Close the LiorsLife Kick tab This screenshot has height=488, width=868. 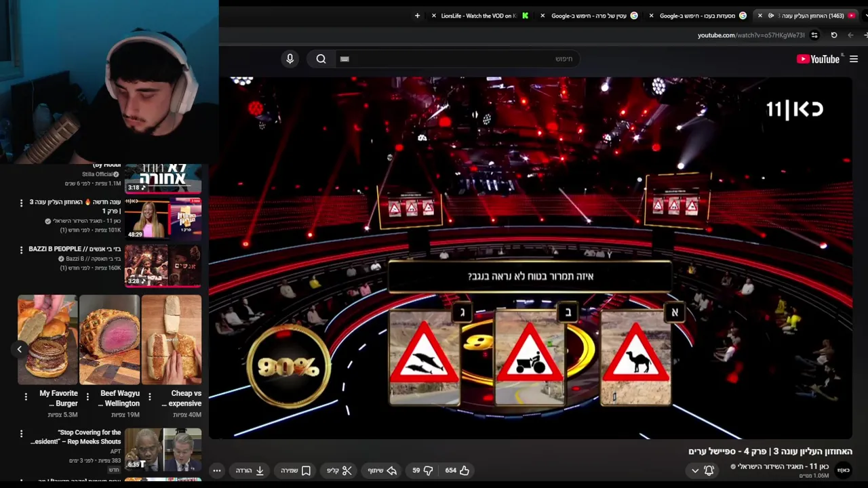coord(434,16)
